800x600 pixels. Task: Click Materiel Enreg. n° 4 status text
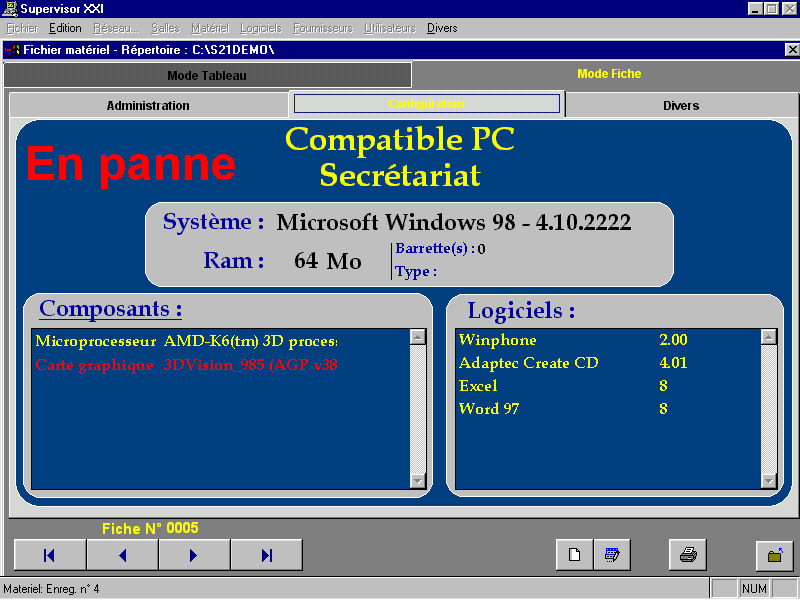[52, 589]
